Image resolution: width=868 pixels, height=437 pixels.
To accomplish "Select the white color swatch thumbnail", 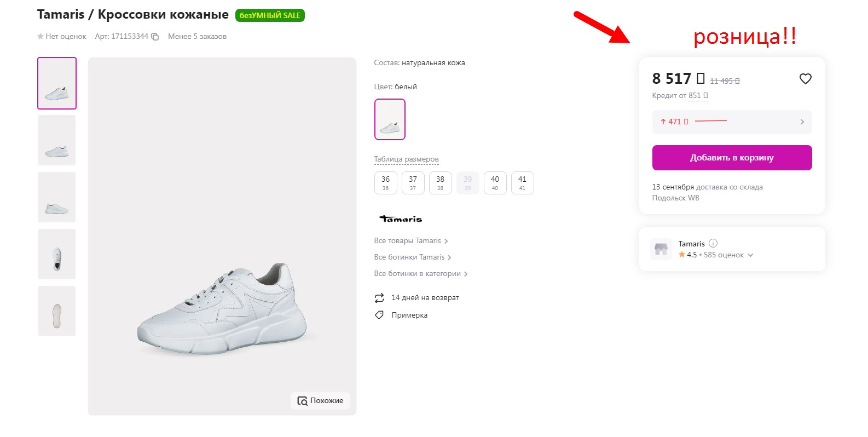I will (390, 119).
